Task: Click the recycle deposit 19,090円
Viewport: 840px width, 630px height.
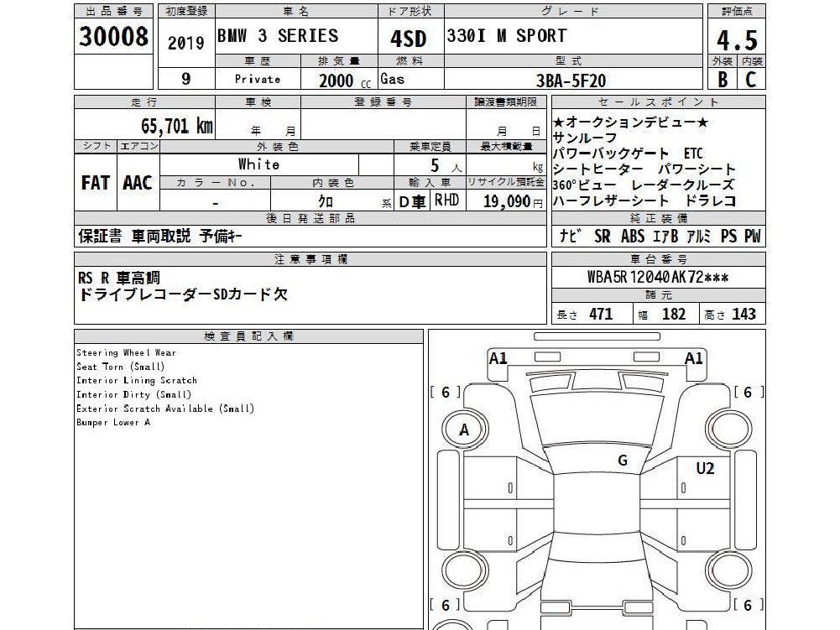Action: click(513, 201)
